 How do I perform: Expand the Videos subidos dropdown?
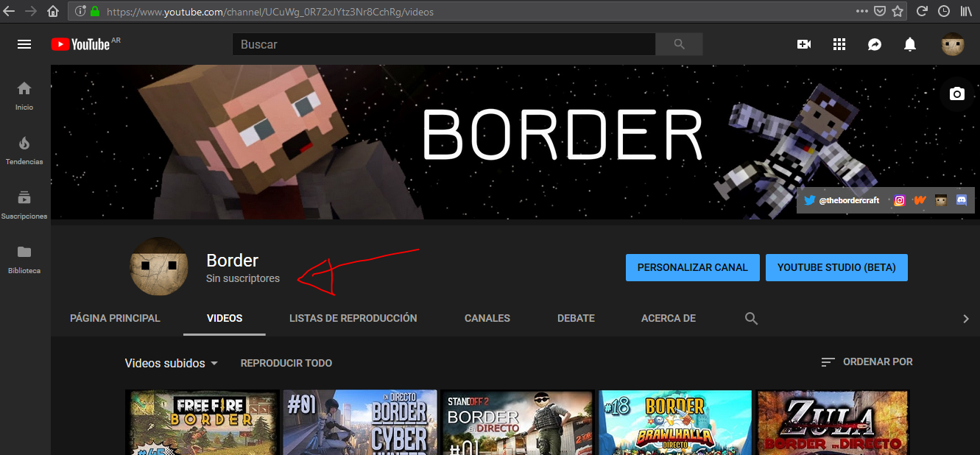click(172, 363)
